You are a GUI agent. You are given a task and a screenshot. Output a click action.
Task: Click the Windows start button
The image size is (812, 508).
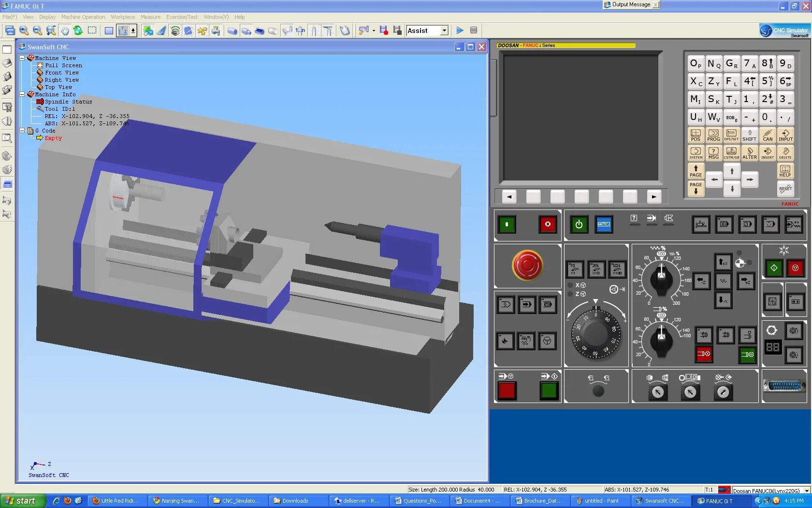[x=23, y=501]
